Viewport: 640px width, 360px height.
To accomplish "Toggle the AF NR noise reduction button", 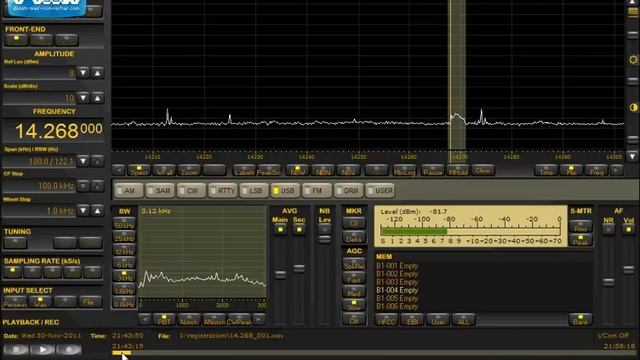I will point(608,229).
